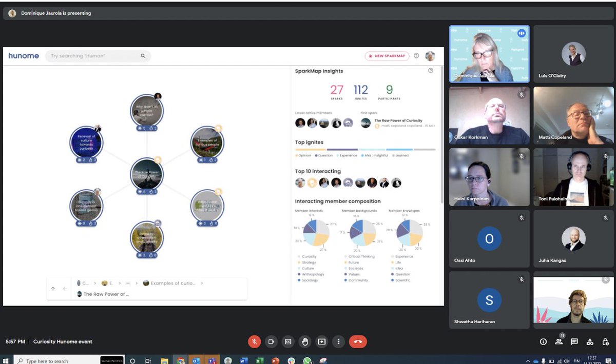The height and width of the screenshot is (364, 616).
Task: Click the NEW SPARKMAP button
Action: pos(387,56)
